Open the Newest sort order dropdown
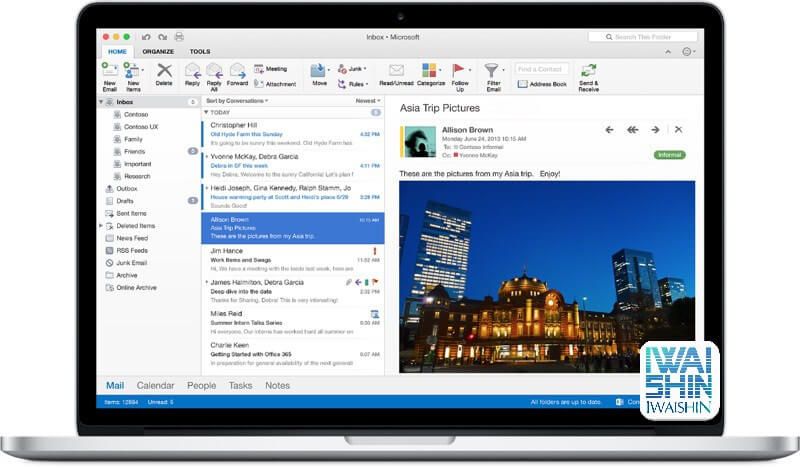This screenshot has width=800, height=468. coord(368,101)
